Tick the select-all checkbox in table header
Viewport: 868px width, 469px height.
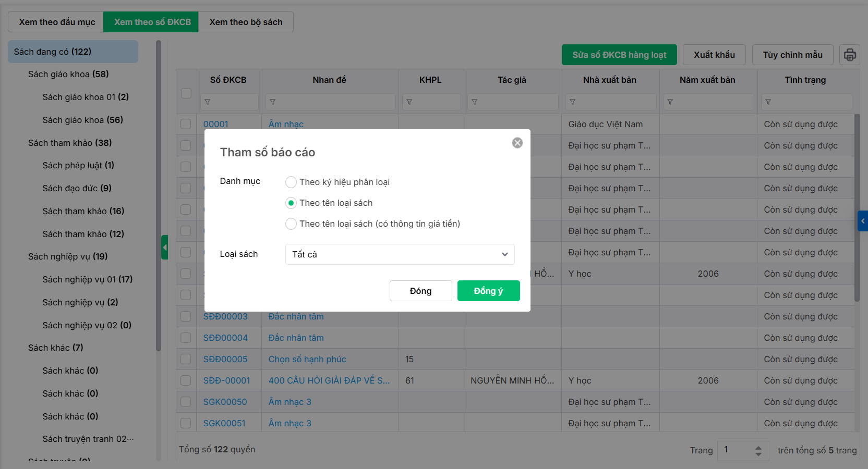[186, 93]
